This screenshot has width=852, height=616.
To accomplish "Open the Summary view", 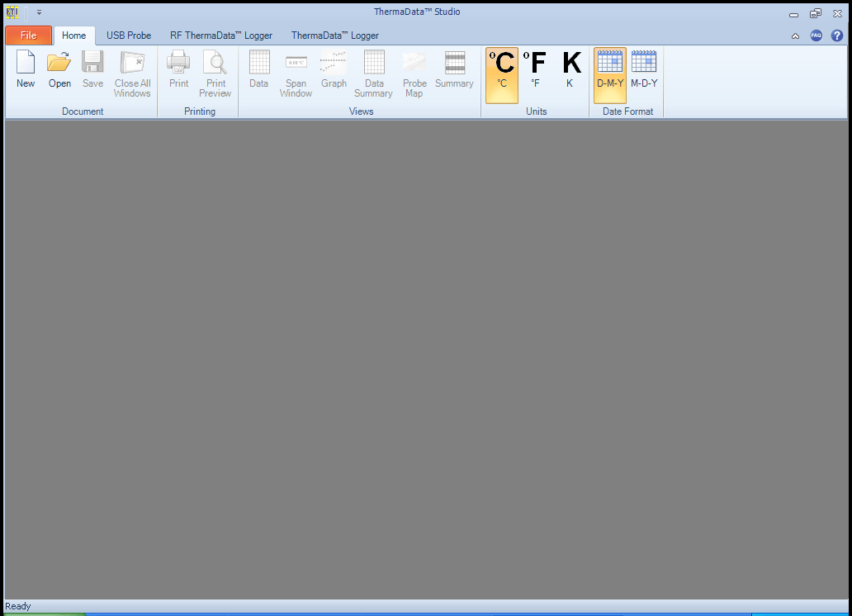I will (454, 69).
